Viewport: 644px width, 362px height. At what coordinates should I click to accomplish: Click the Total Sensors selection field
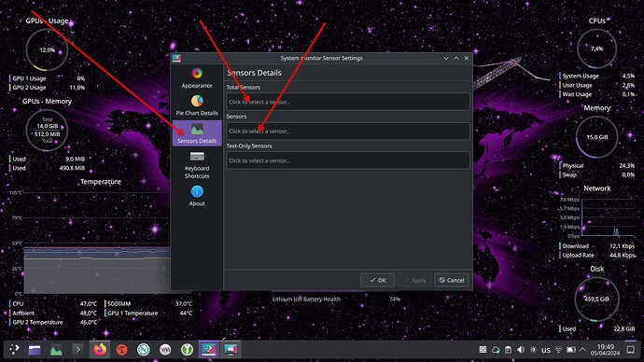pos(348,102)
